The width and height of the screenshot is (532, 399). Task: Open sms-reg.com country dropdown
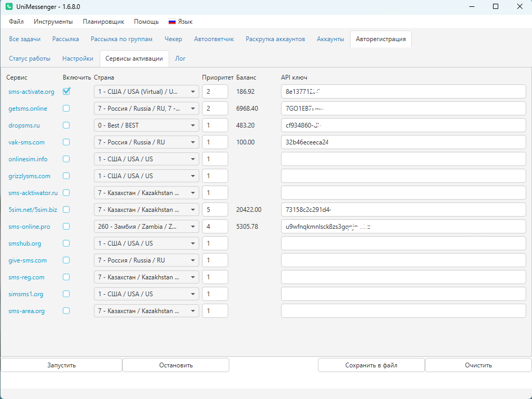pos(146,277)
